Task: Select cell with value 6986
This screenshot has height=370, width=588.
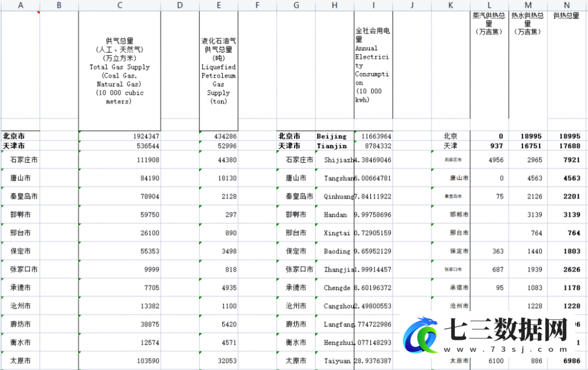Action: coord(566,361)
